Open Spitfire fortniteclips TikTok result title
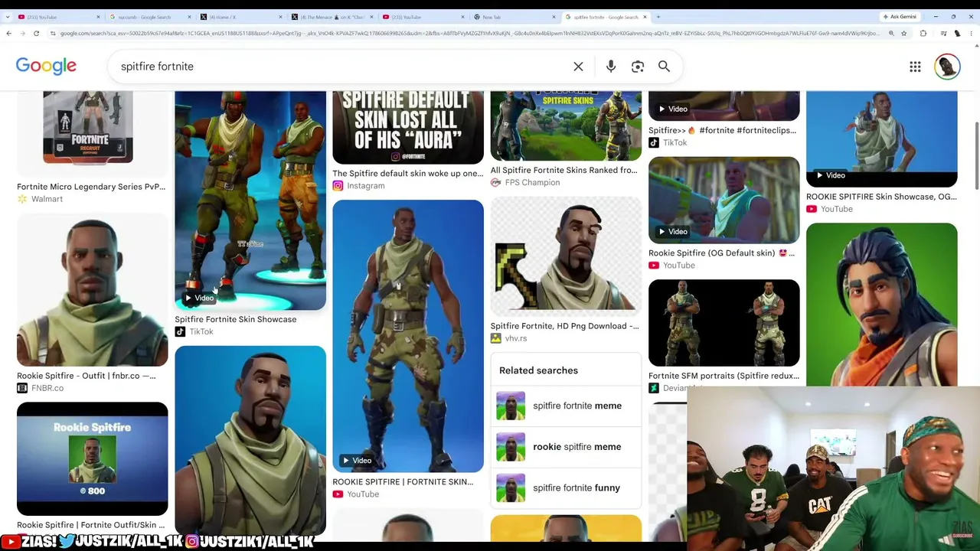The image size is (980, 551). click(722, 130)
